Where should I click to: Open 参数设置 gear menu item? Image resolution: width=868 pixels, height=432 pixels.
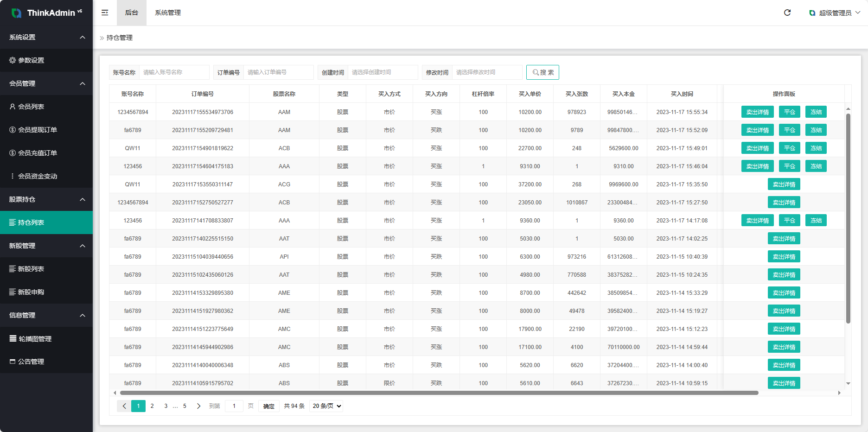[46, 60]
